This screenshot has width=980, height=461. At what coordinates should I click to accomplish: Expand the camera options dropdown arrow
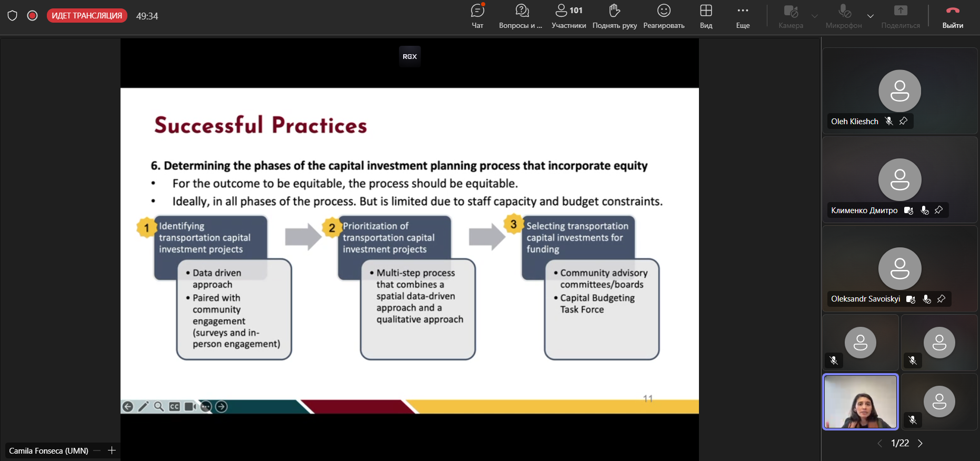[x=815, y=16]
